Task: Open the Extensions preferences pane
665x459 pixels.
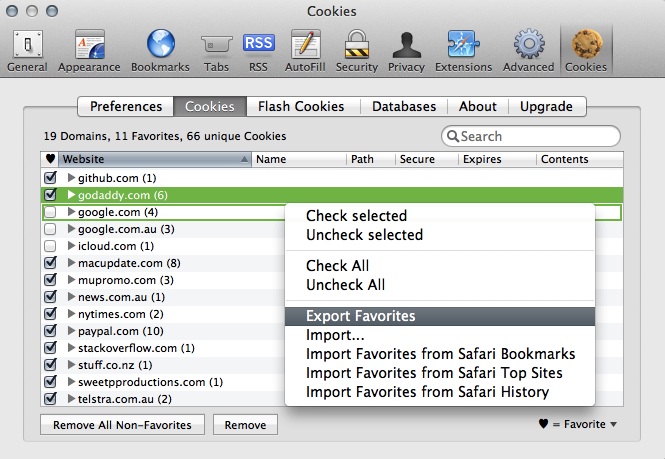Action: (464, 51)
